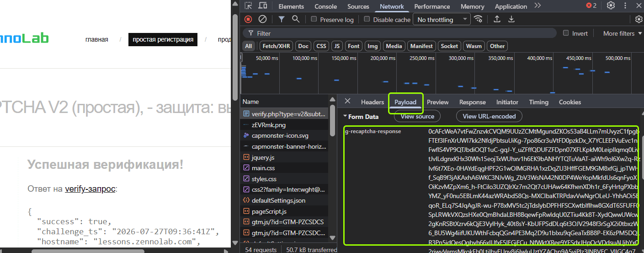
Task: Click the View URL-encoded button
Action: pyautogui.click(x=489, y=116)
